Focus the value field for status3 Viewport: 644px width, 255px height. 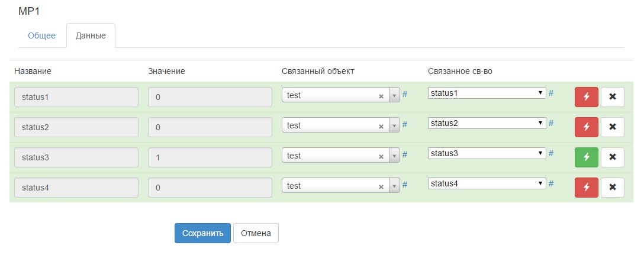point(210,157)
